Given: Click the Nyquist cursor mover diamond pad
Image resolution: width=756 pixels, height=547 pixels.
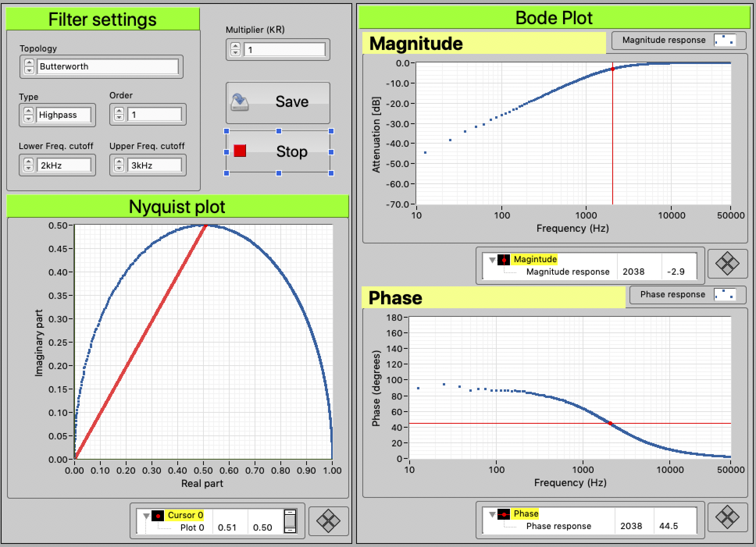Looking at the screenshot, I should pyautogui.click(x=328, y=521).
